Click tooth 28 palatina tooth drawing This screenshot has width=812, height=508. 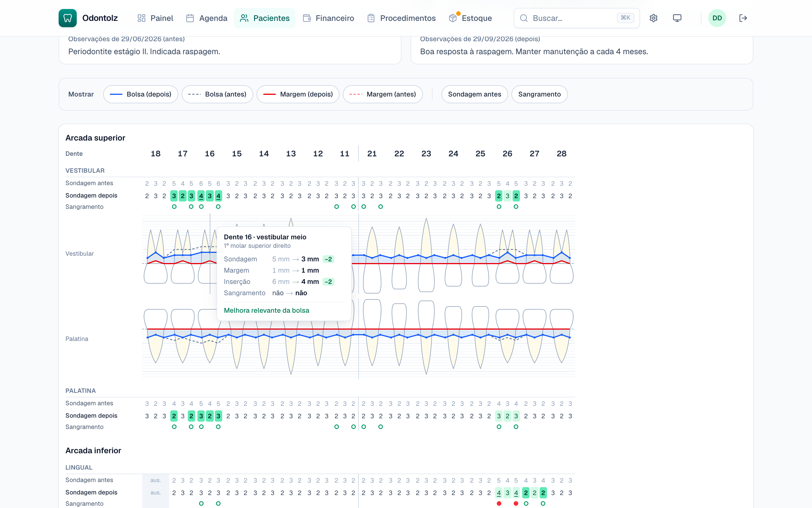coord(562,335)
